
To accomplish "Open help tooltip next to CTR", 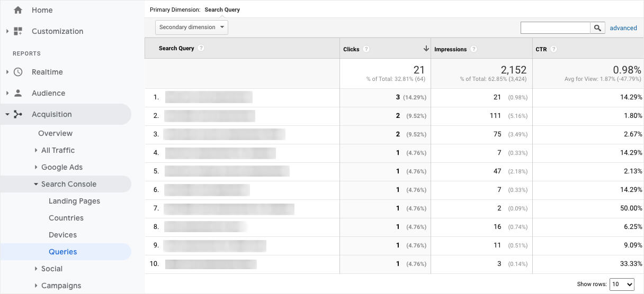I will click(553, 49).
